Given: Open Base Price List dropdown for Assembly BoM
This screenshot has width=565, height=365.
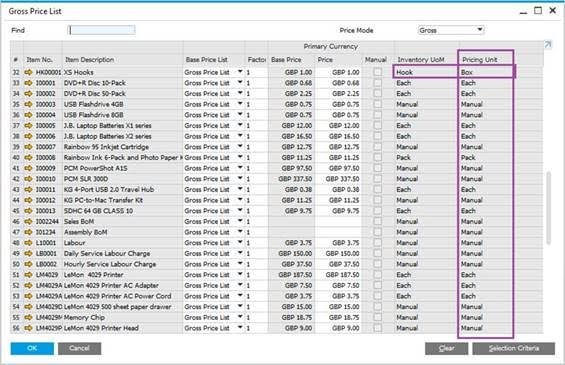Looking at the screenshot, I should click(x=240, y=232).
